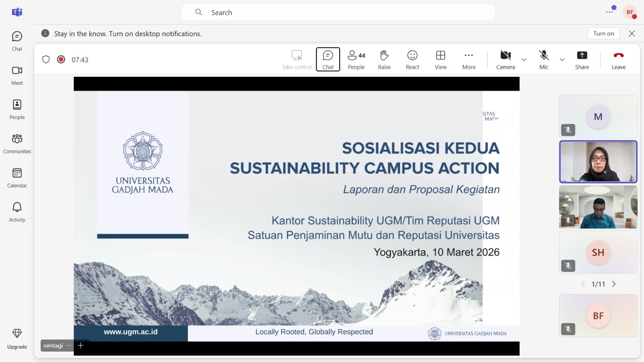The height and width of the screenshot is (362, 644).
Task: Expand the Camera options dropdown arrow
Action: [524, 60]
